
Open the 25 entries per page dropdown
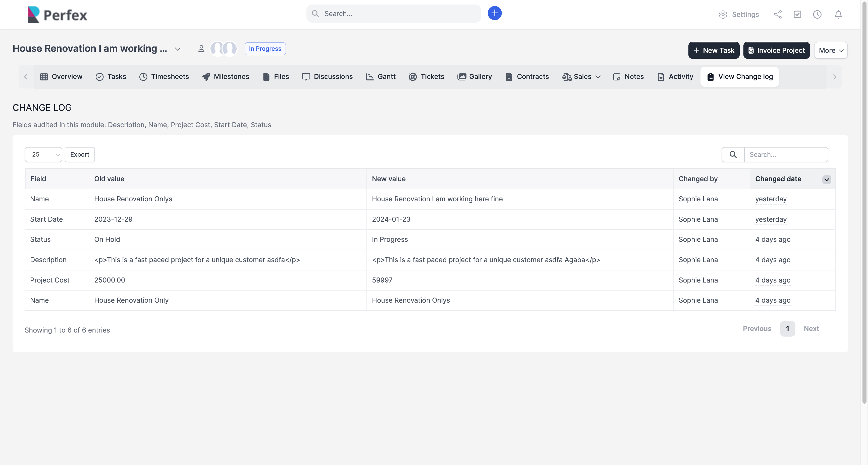point(43,154)
